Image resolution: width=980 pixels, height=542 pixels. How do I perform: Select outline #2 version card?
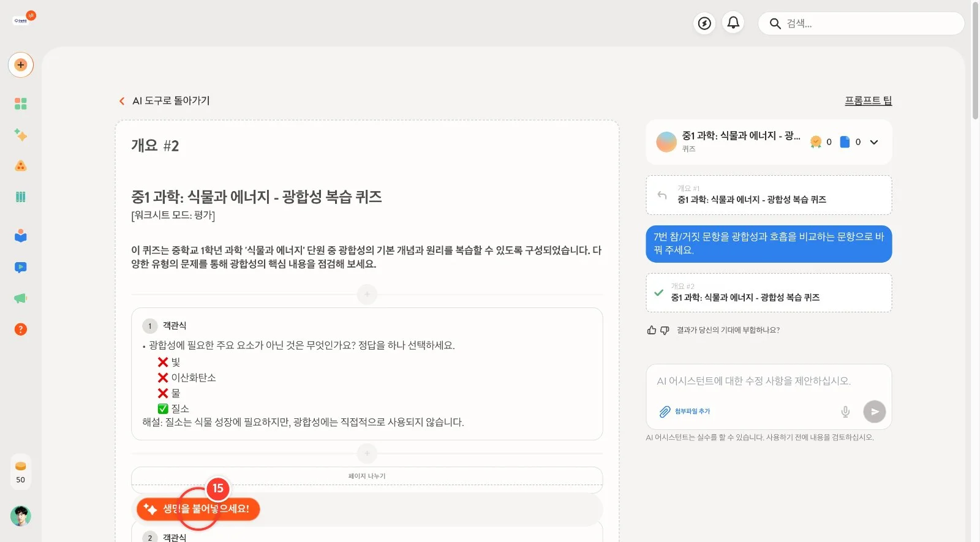pos(769,293)
